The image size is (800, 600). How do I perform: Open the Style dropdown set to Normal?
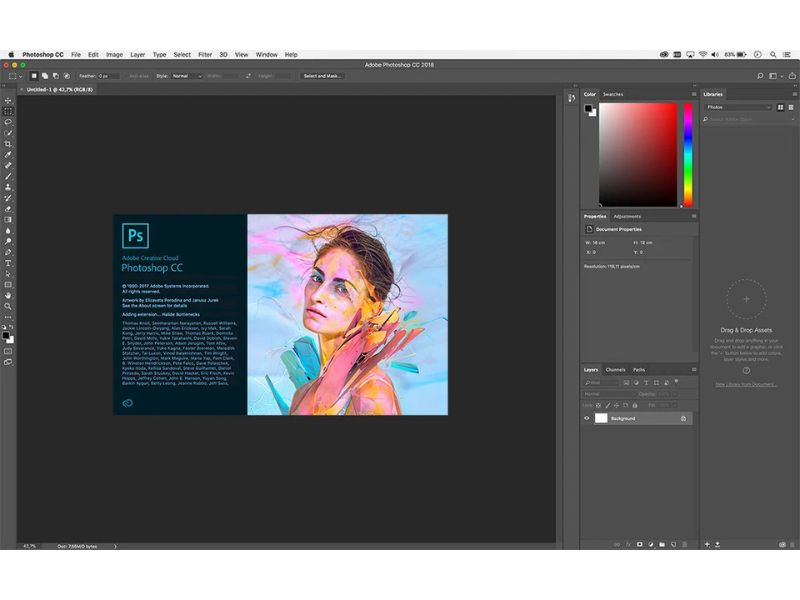(185, 76)
